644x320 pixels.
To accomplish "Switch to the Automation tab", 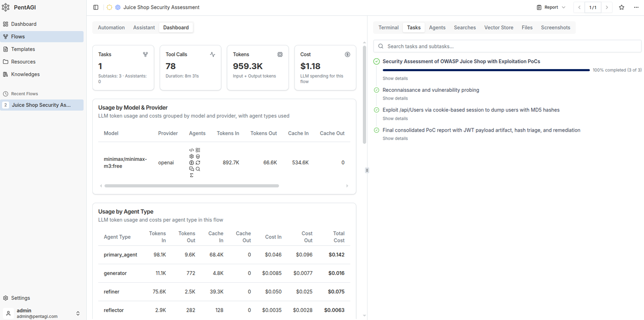I will click(x=111, y=27).
